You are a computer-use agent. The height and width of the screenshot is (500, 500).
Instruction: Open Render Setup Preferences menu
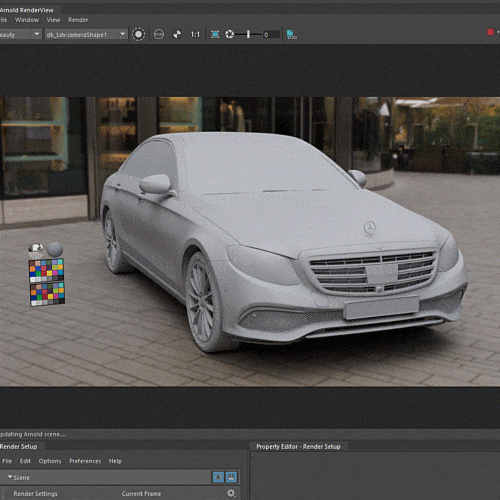pos(85,461)
